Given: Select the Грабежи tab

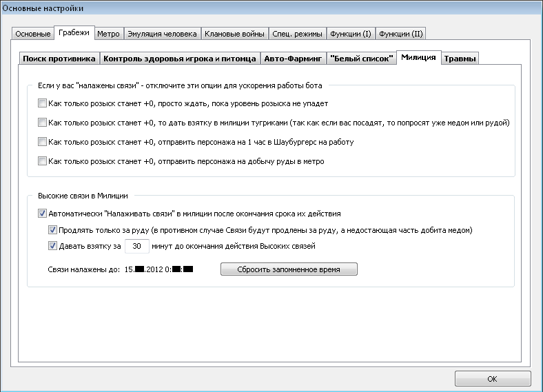Looking at the screenshot, I should pyautogui.click(x=74, y=33).
